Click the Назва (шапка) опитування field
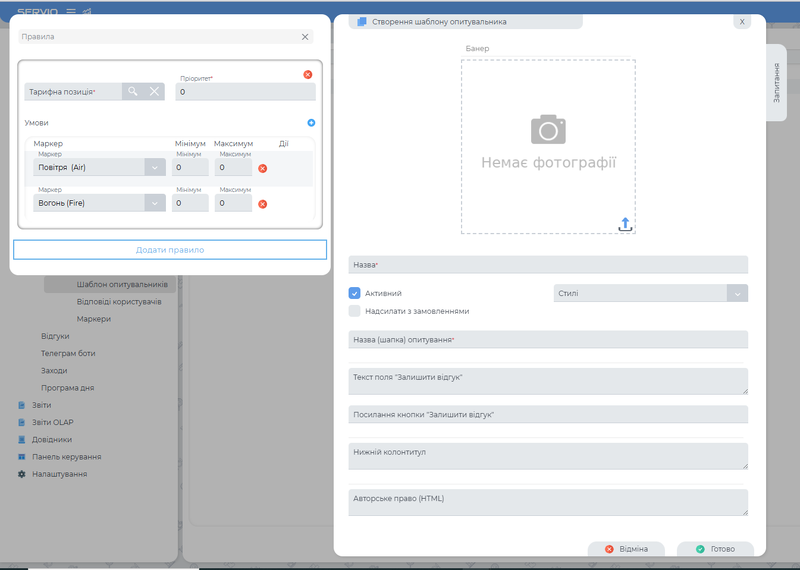800x570 pixels. point(548,339)
